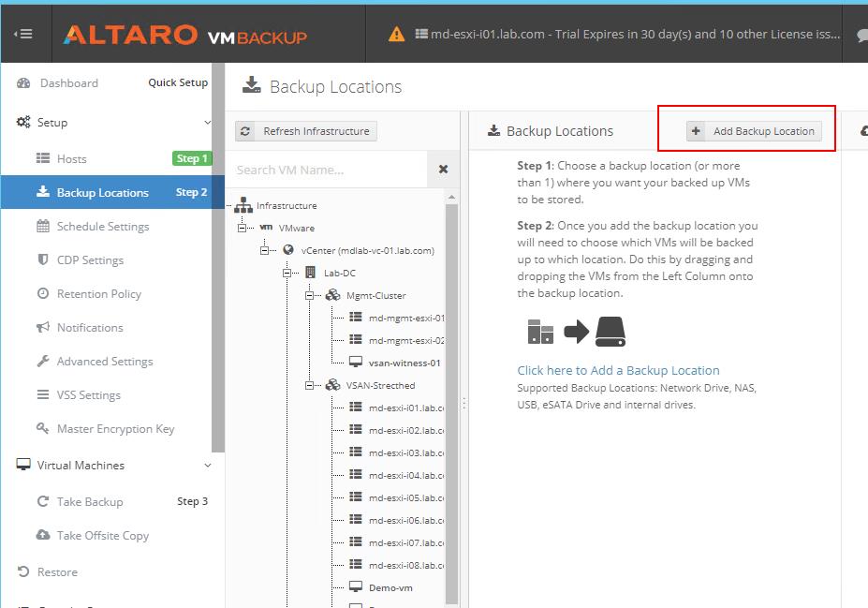Open Retention Policy
The height and width of the screenshot is (608, 868).
click(x=99, y=294)
